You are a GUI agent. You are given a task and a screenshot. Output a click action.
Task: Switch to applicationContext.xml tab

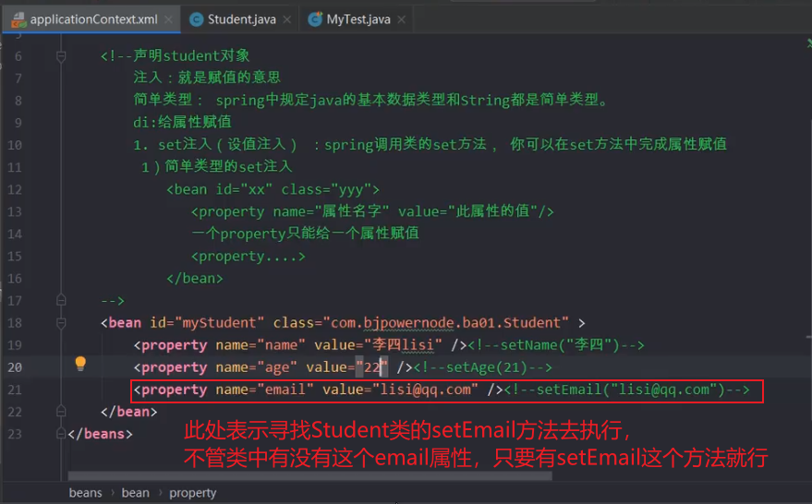[93, 19]
